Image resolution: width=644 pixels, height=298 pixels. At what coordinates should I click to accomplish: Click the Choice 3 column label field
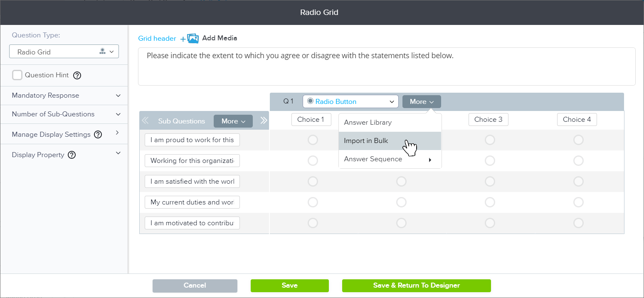click(x=489, y=120)
